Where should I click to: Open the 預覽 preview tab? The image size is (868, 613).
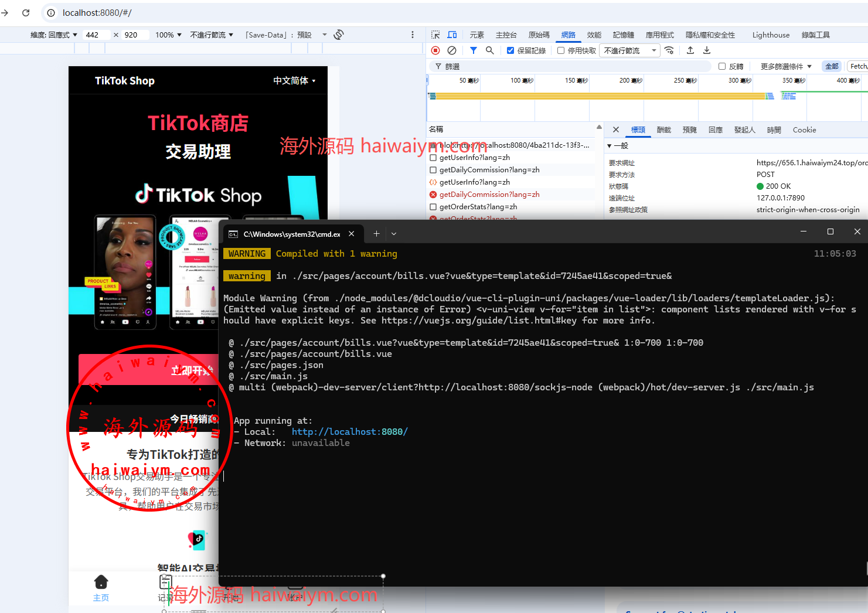pyautogui.click(x=689, y=130)
